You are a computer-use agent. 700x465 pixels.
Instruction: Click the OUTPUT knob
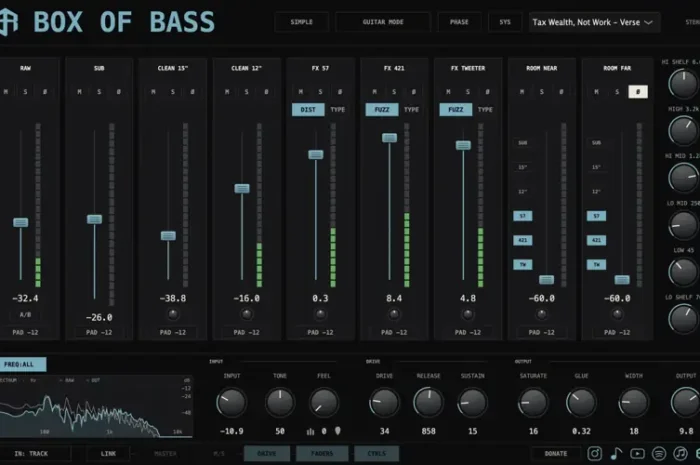click(686, 403)
